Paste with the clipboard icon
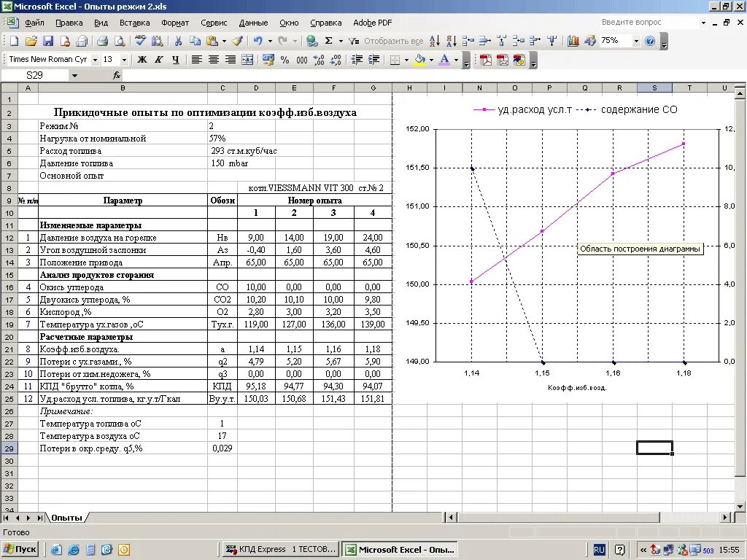The width and height of the screenshot is (747, 560). [x=212, y=41]
